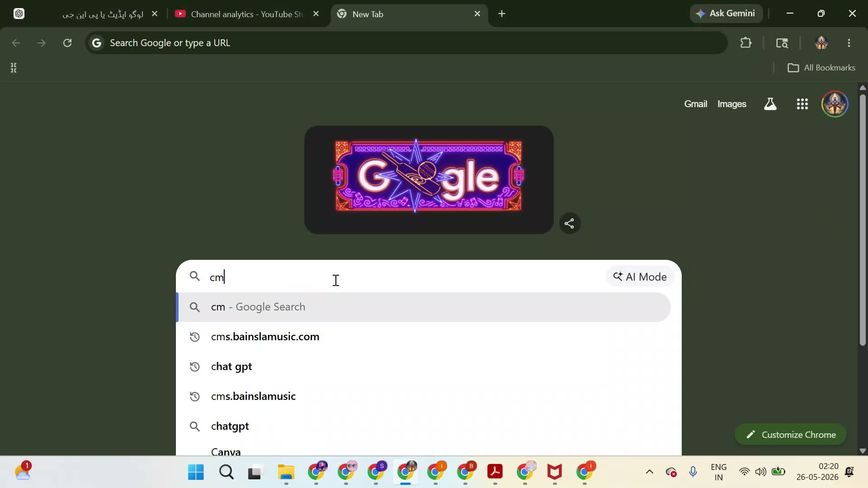Open Gmail link
Viewport: 868px width, 488px height.
[x=695, y=104]
